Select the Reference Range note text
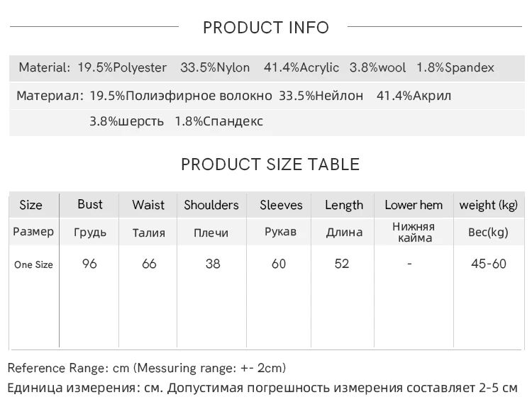 (147, 368)
